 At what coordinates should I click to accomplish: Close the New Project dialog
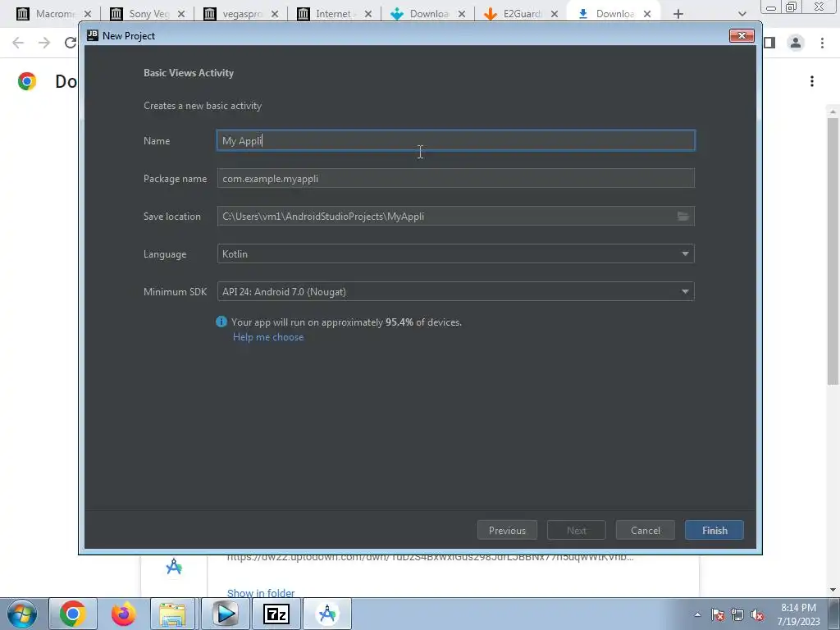click(742, 35)
